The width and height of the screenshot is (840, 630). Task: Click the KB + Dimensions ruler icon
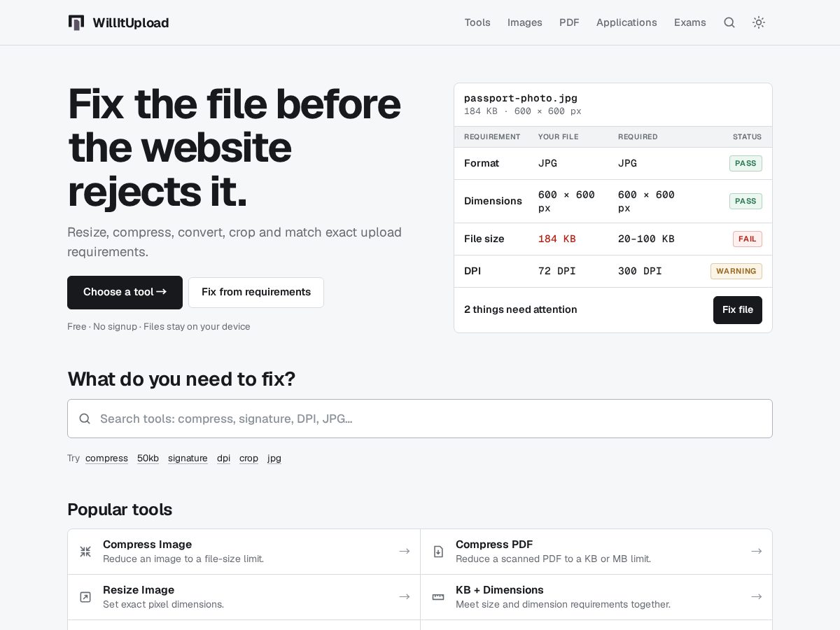(x=438, y=597)
